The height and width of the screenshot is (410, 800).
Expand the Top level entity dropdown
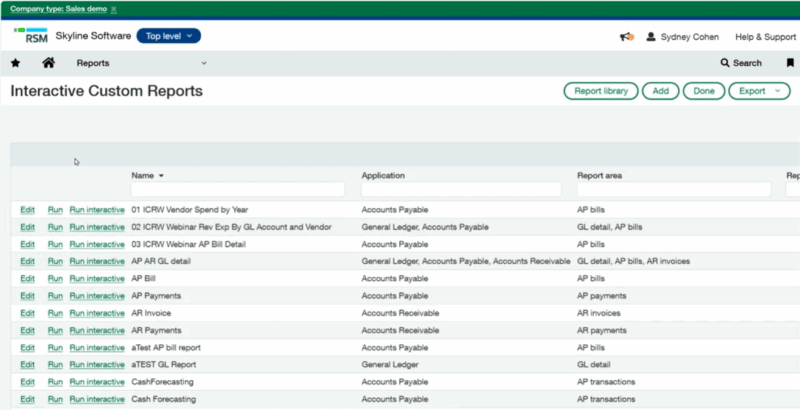click(x=168, y=36)
